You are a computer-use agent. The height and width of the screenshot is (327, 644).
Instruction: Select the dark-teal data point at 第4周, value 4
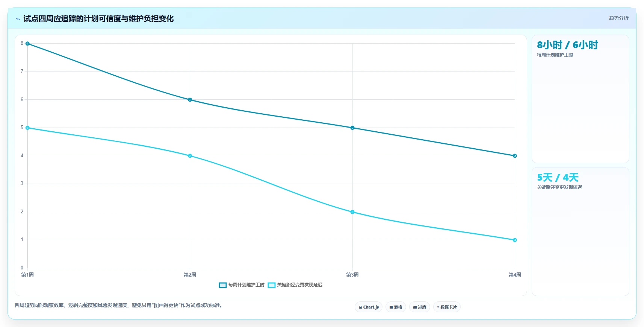tap(515, 156)
